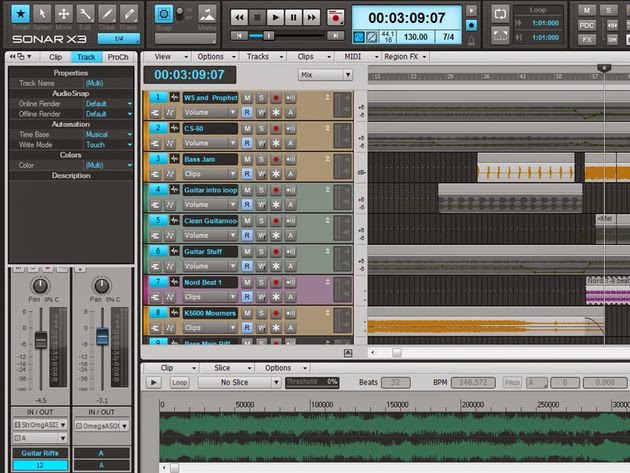Image resolution: width=630 pixels, height=473 pixels.
Task: Open the Mix track control dropdown
Action: pyautogui.click(x=325, y=75)
